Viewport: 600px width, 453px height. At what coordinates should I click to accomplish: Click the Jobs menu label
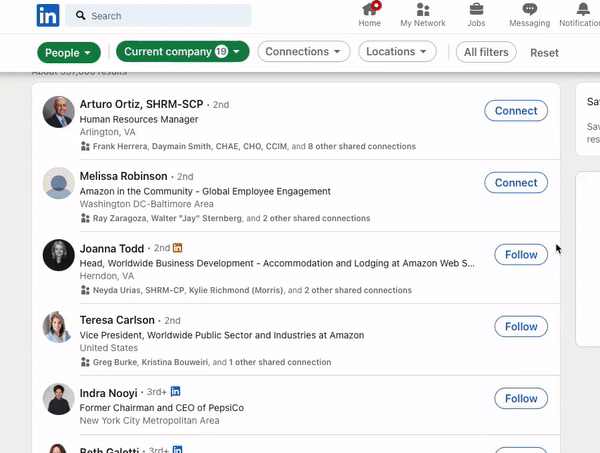[476, 23]
